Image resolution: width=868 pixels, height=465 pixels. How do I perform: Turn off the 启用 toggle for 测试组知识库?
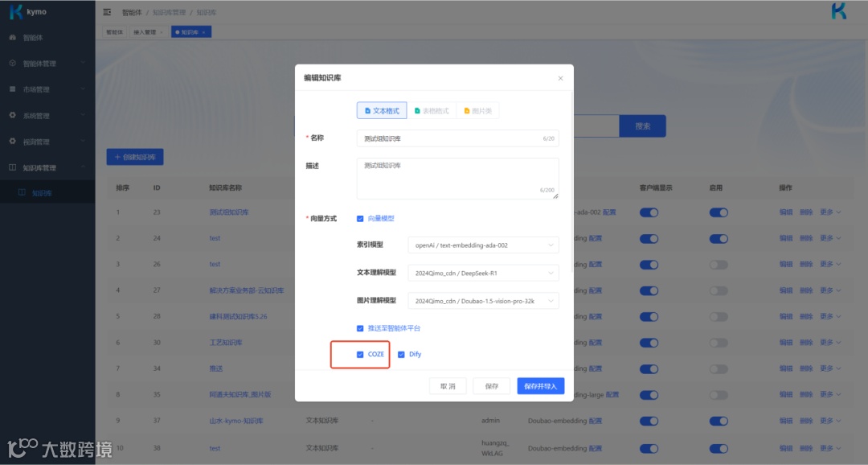pos(717,212)
